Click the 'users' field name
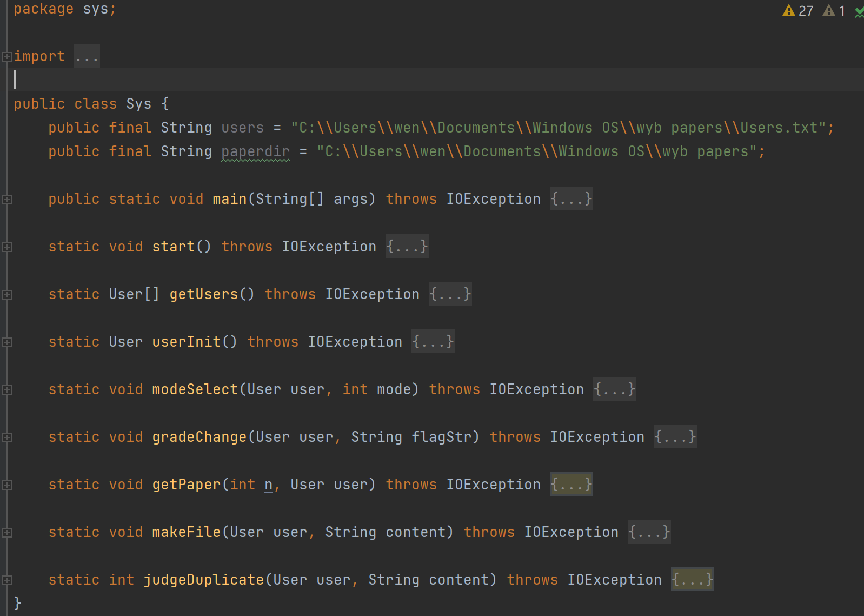 [x=243, y=128]
